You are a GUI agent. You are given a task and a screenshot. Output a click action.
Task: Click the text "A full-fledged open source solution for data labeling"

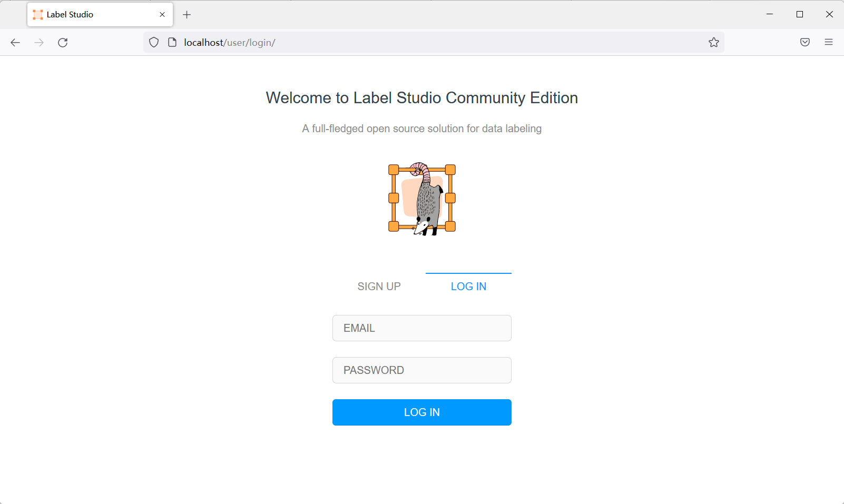[422, 129]
